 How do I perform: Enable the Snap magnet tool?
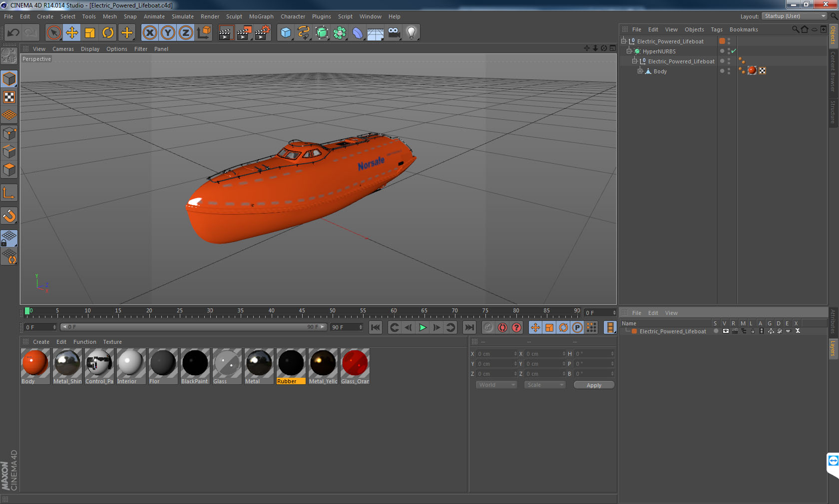(x=9, y=216)
